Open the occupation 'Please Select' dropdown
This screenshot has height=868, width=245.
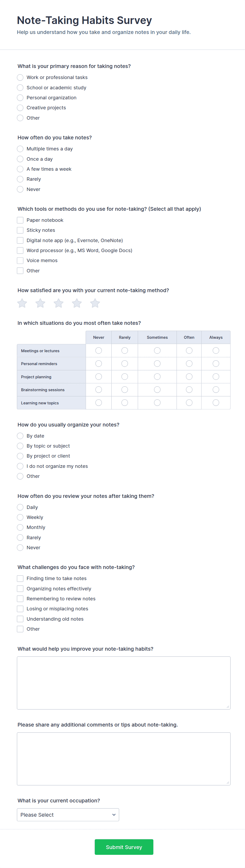click(x=68, y=815)
